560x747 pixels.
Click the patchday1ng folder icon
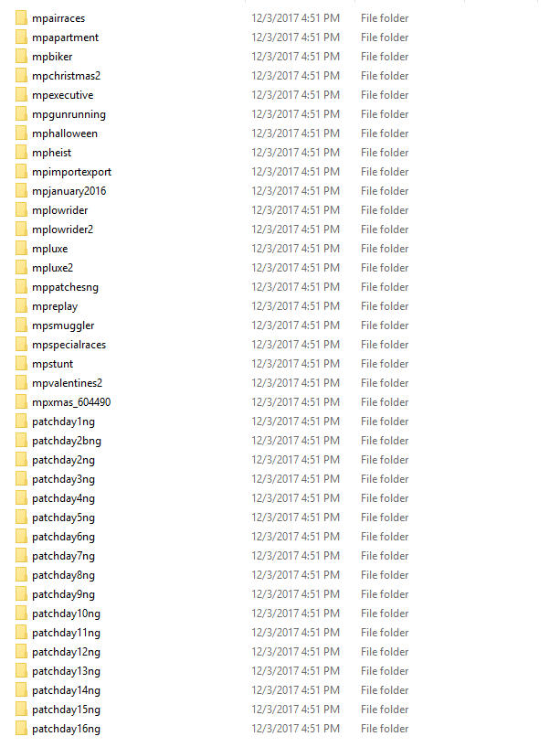[21, 422]
